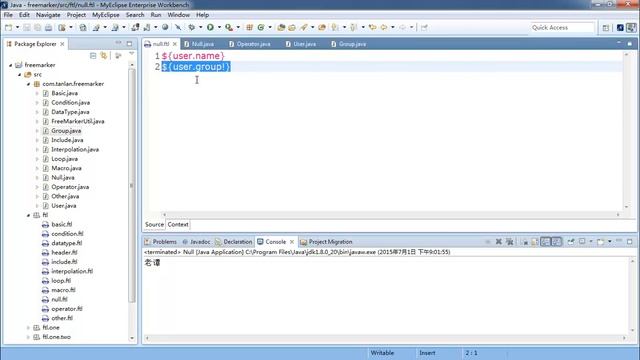Open the Debug button dropdown arrow
This screenshot has width=640, height=360.
pyautogui.click(x=200, y=27)
